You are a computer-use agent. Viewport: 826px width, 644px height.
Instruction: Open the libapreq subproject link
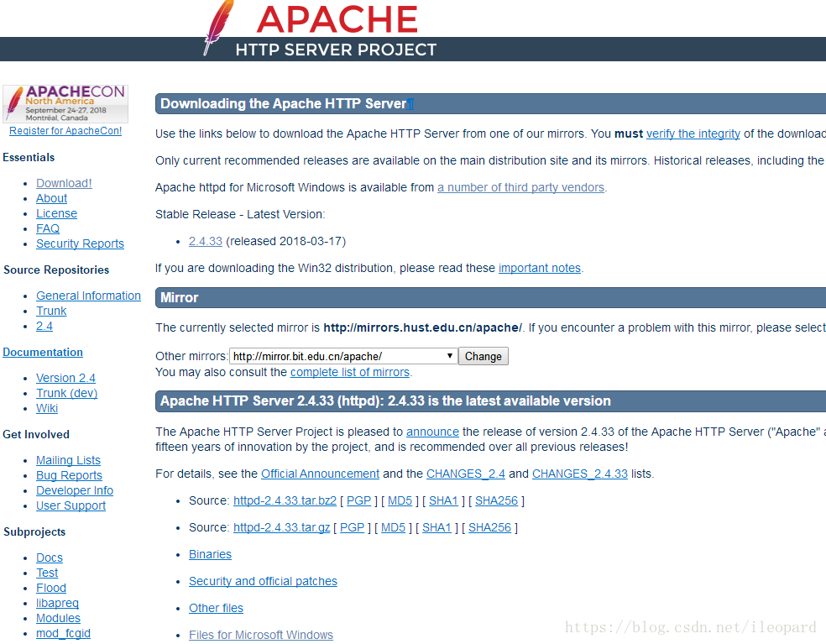pyautogui.click(x=57, y=603)
